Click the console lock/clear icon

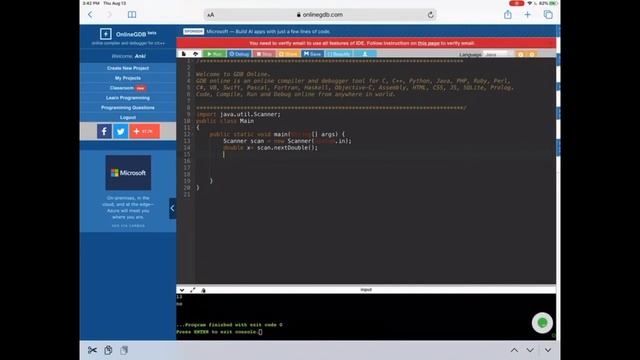203,290
